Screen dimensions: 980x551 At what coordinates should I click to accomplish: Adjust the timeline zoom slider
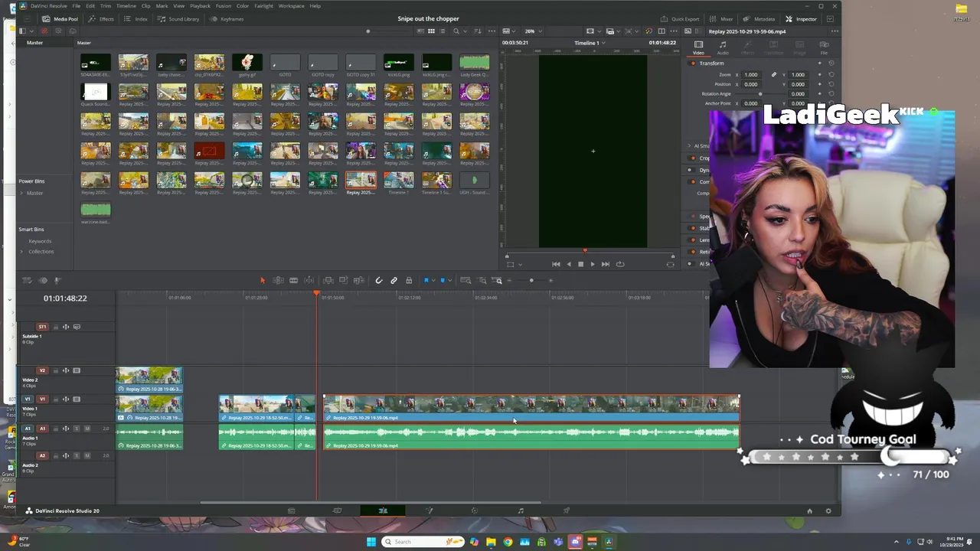pyautogui.click(x=531, y=281)
